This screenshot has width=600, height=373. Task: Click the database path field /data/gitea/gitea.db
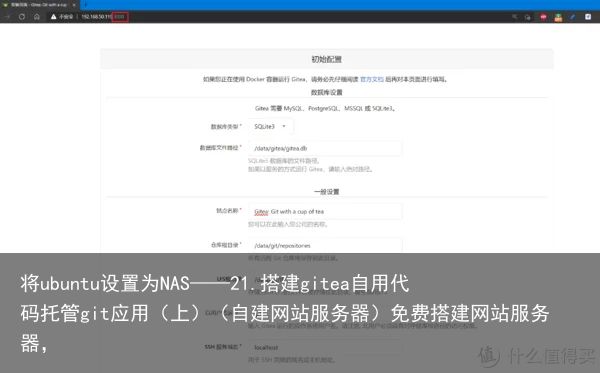click(325, 148)
